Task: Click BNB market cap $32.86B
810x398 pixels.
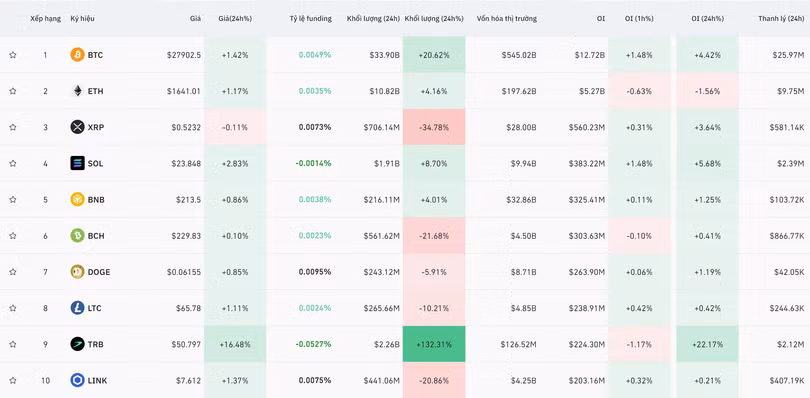Action: (521, 200)
